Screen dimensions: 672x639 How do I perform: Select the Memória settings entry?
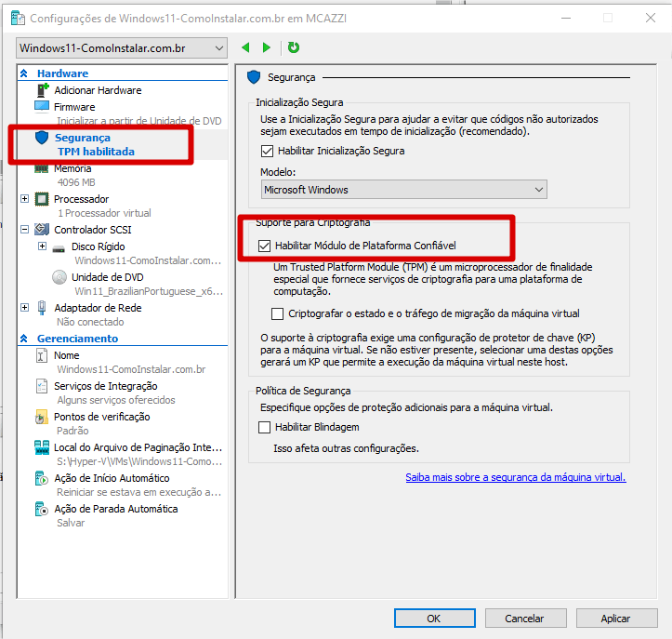pos(72,168)
